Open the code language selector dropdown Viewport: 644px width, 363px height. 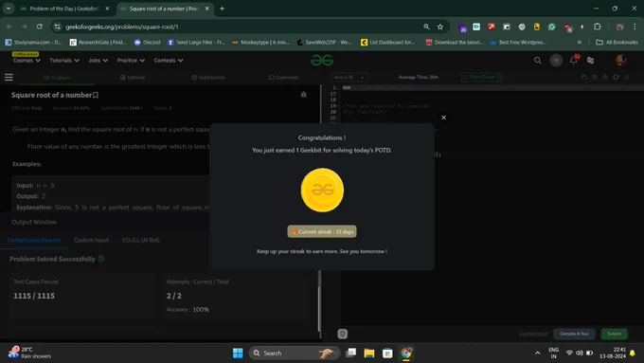pyautogui.click(x=349, y=77)
